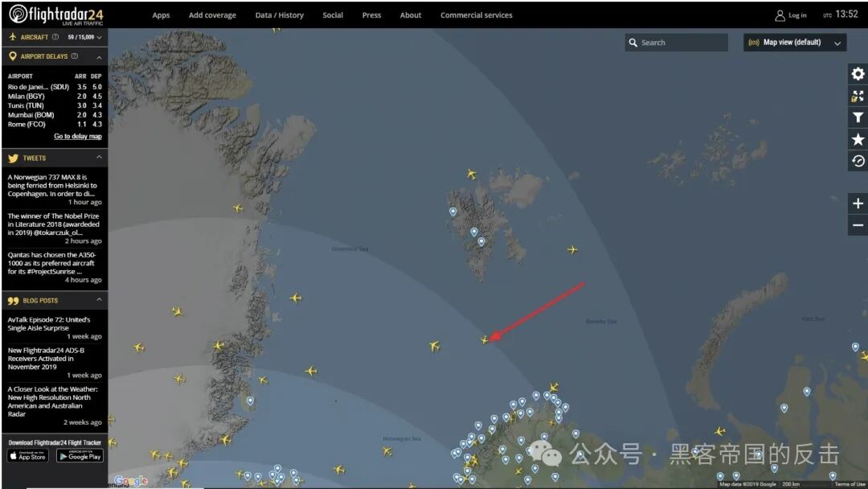Click the Google Play download badge
Screen dimensions: 868x489
(x=80, y=456)
